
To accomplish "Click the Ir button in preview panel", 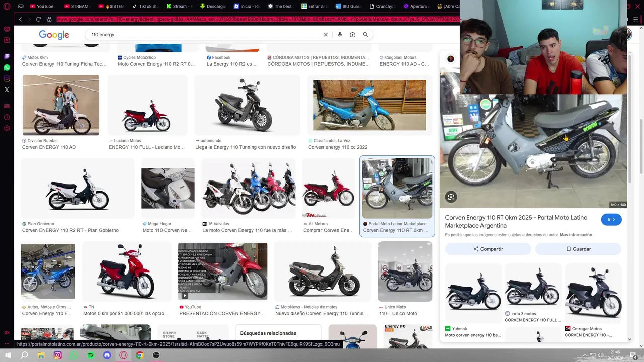I will pyautogui.click(x=611, y=220).
